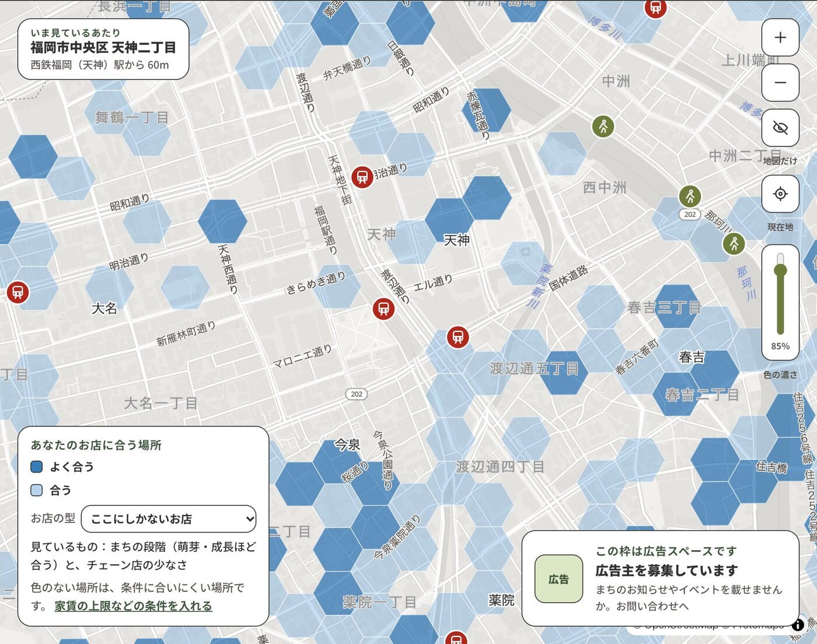Viewport: 817px width, 644px height.
Task: Click the 渡辺通四丁目 map label
Action: 500,467
